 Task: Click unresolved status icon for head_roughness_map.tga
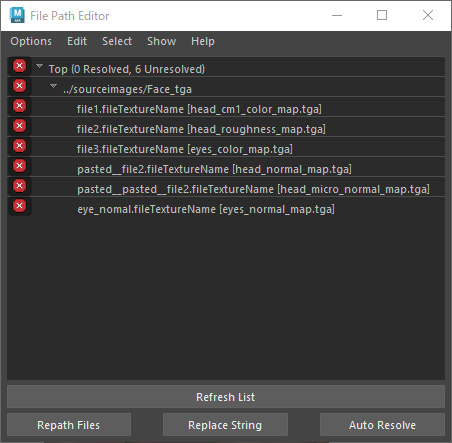tap(19, 126)
